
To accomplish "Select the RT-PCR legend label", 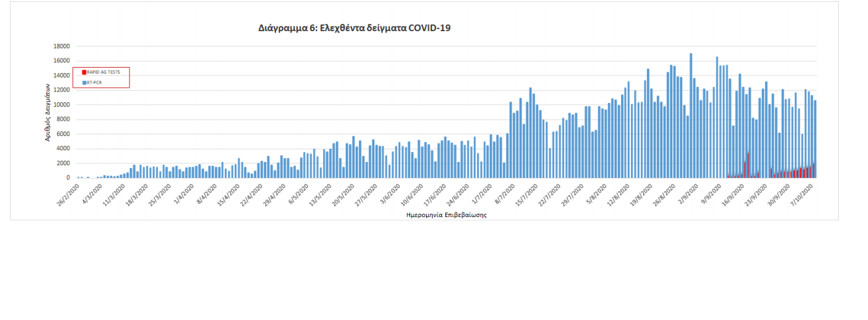I will coord(95,82).
